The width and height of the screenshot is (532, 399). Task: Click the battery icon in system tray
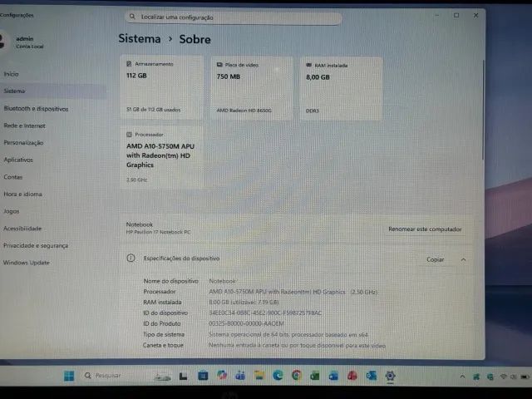click(525, 377)
